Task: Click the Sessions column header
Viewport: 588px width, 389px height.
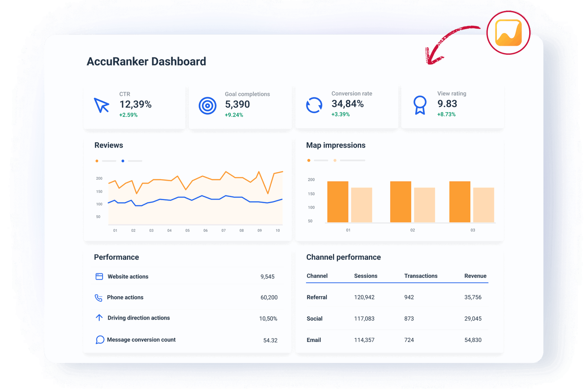Action: pyautogui.click(x=366, y=276)
